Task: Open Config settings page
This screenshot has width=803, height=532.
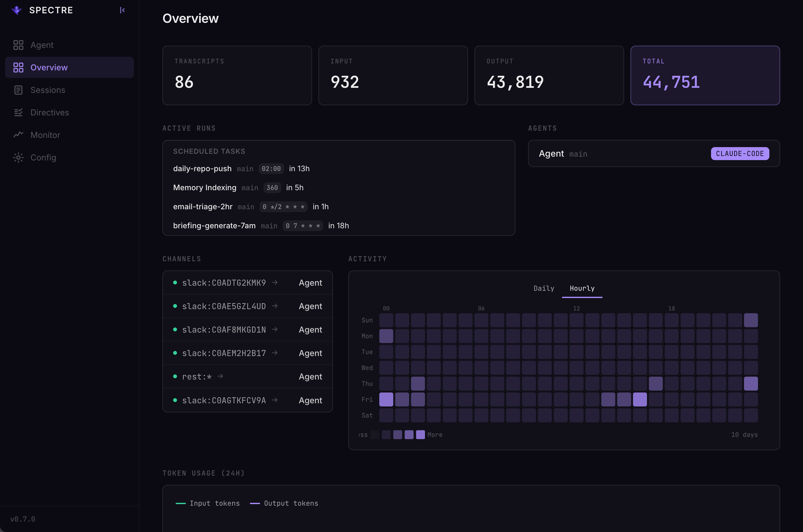Action: click(x=69, y=158)
